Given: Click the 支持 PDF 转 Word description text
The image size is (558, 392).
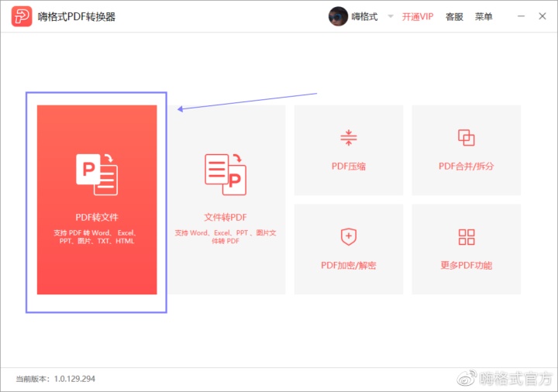Looking at the screenshot, I should 96,237.
